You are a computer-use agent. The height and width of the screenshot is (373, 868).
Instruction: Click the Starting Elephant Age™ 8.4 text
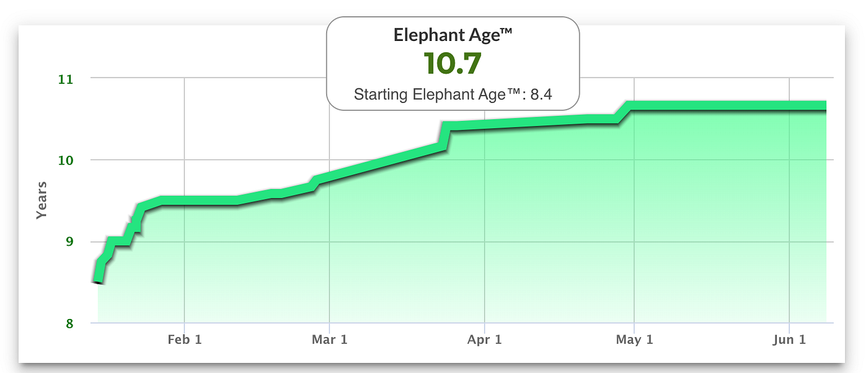pyautogui.click(x=453, y=95)
